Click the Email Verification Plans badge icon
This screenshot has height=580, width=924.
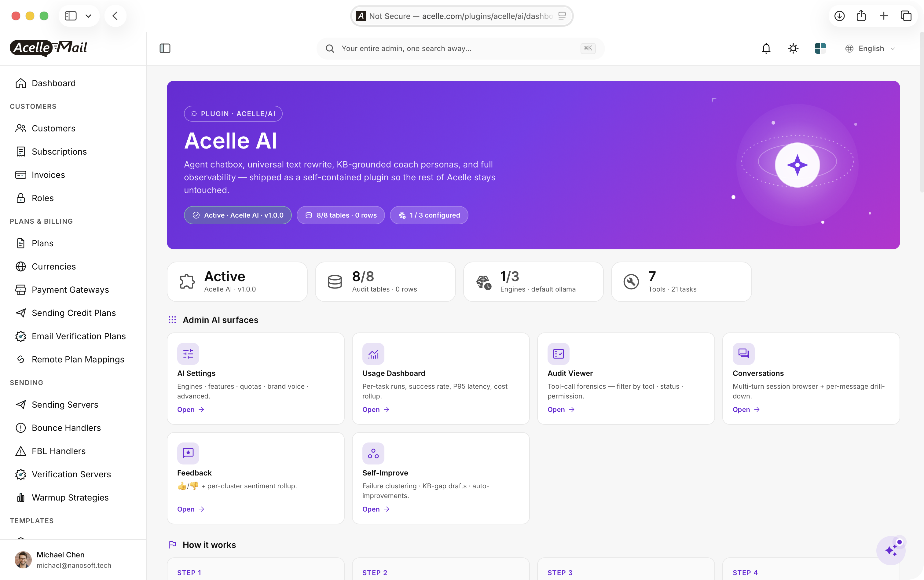(x=21, y=336)
